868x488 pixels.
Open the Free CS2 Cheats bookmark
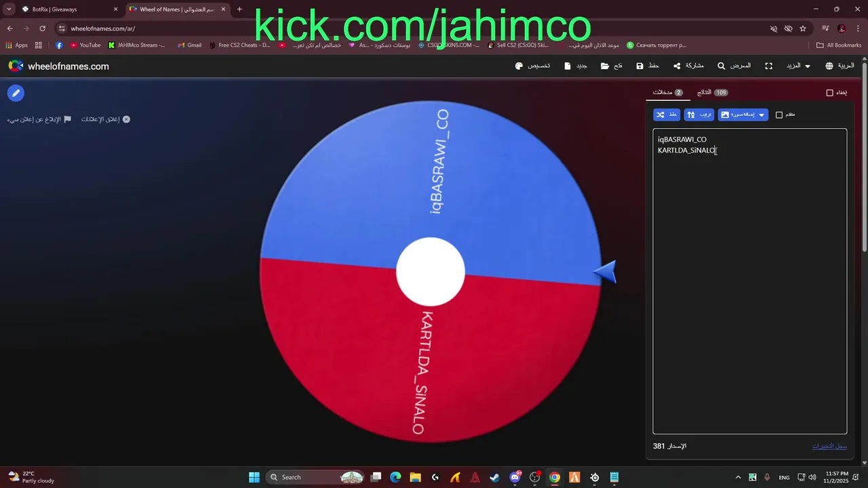point(239,45)
